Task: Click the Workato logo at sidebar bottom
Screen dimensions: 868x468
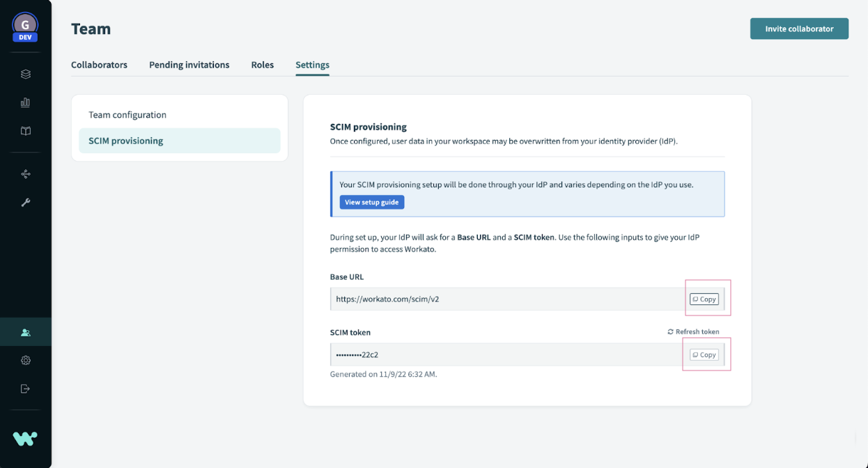Action: coord(25,438)
